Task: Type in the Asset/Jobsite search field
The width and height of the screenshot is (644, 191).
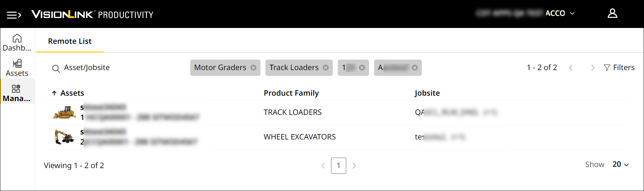Action: point(118,68)
